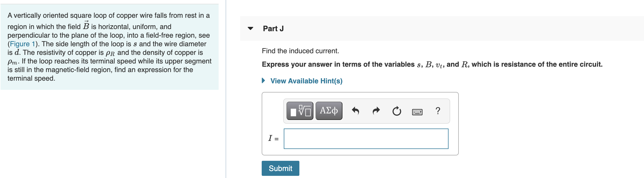This screenshot has width=644, height=178.
Task: Collapse Part J using the down arrow
Action: click(x=250, y=29)
